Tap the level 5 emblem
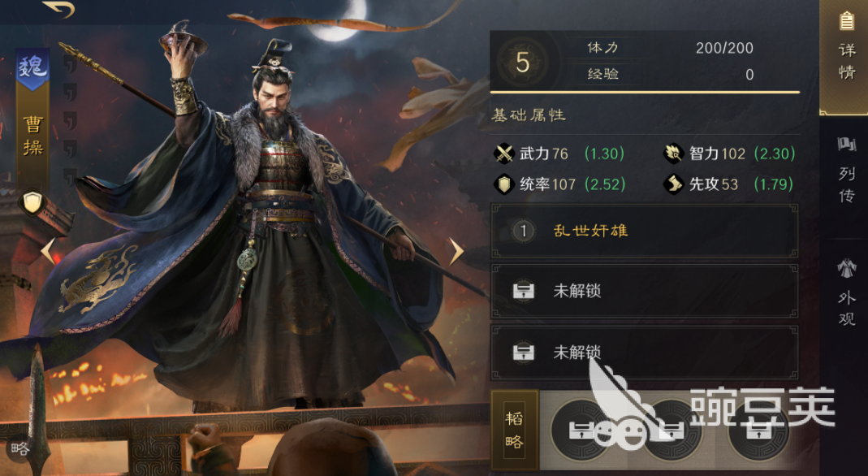This screenshot has width=868, height=476. point(523,62)
